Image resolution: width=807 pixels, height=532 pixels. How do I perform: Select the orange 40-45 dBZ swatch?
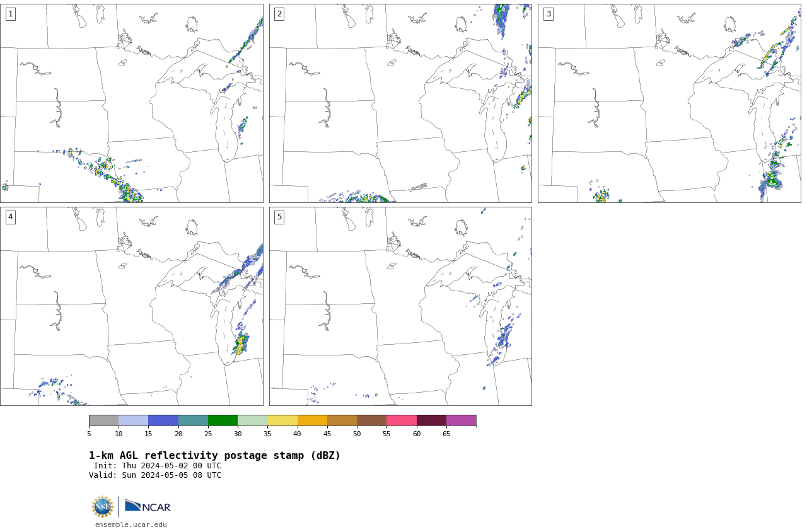click(x=312, y=420)
